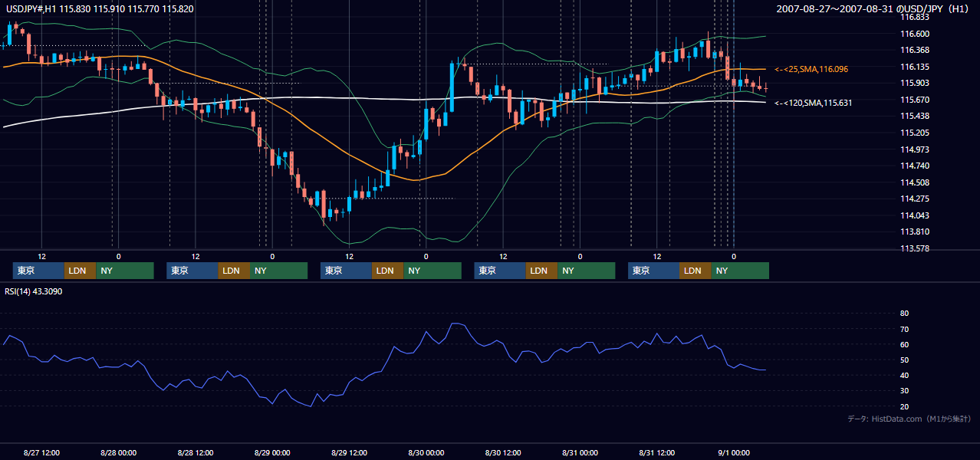Image resolution: width=980 pixels, height=460 pixels.
Task: Select the 8/28 12:00 date label
Action: [x=196, y=452]
